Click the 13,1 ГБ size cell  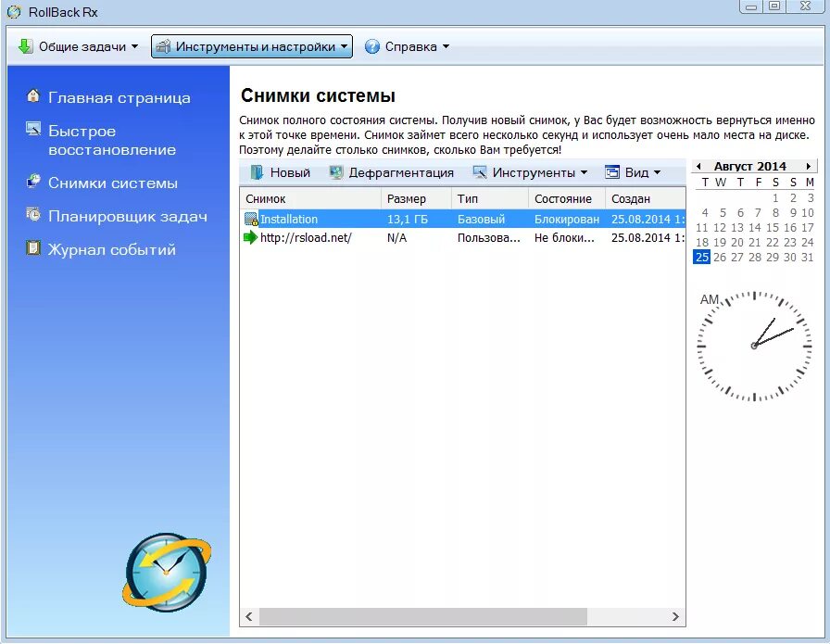(407, 220)
